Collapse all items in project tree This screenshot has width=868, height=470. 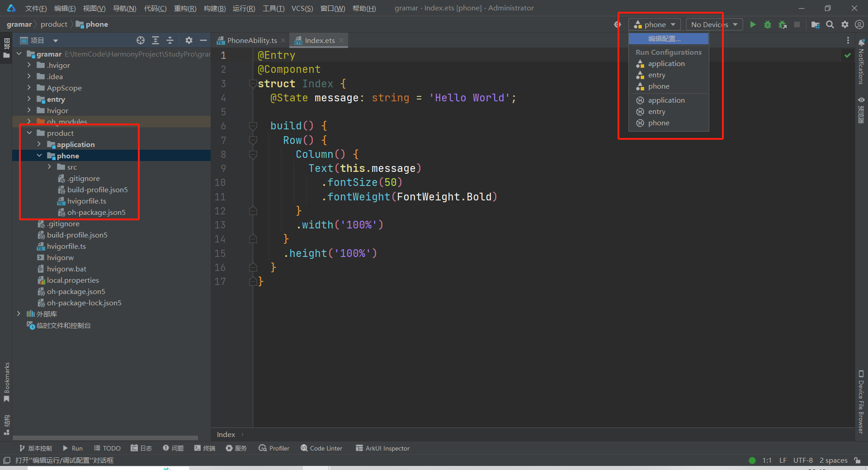point(170,40)
